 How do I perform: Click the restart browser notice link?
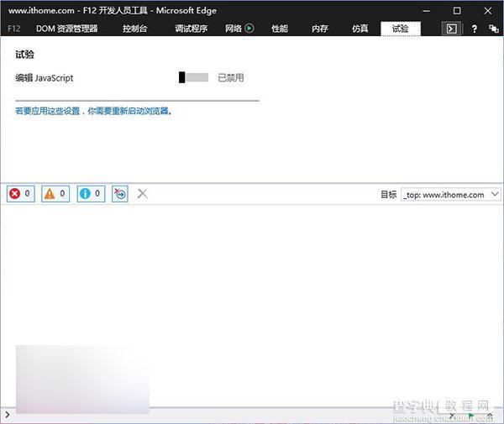[x=93, y=111]
